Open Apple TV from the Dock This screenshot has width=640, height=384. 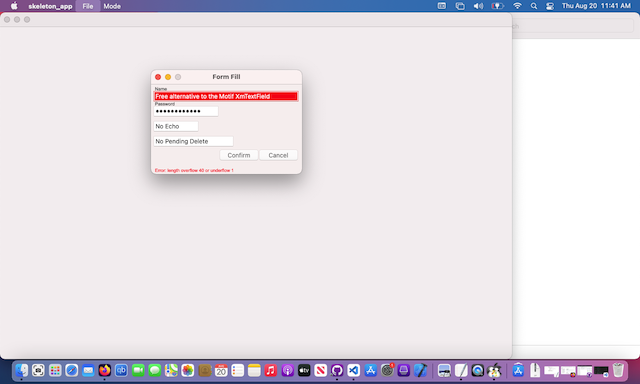pyautogui.click(x=304, y=370)
